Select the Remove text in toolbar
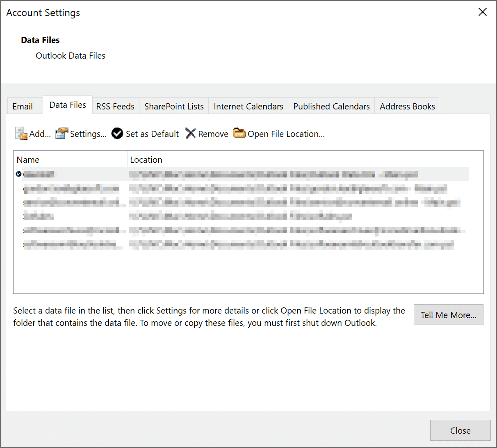Screen dimensions: 497x448 point(213,134)
